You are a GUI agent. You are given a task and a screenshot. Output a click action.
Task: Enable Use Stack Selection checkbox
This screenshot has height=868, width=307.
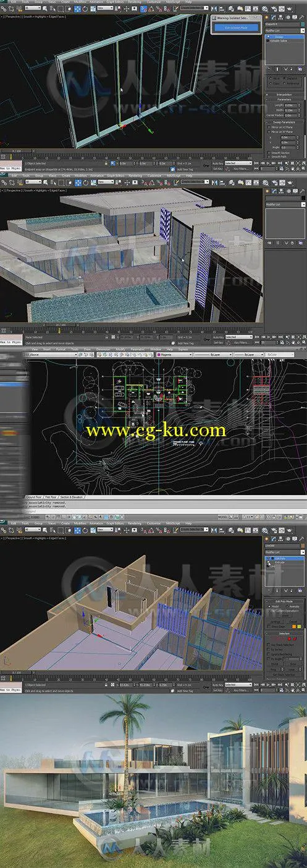269,645
